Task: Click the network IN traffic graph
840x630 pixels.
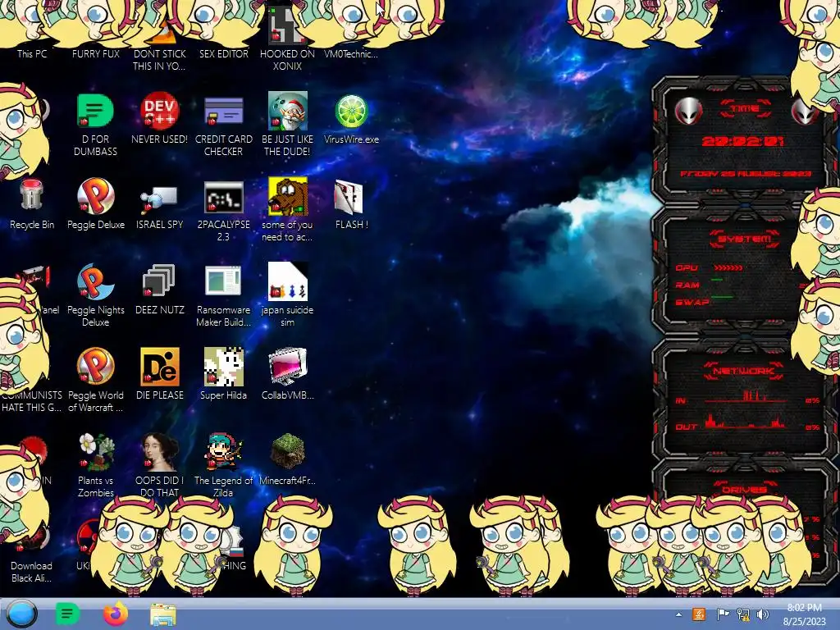Action: click(x=747, y=398)
